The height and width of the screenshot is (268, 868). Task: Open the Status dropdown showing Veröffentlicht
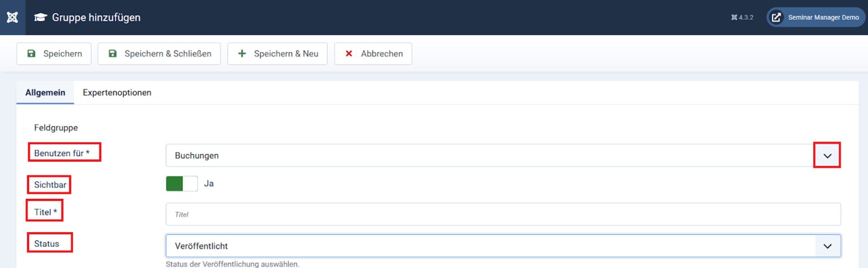503,246
